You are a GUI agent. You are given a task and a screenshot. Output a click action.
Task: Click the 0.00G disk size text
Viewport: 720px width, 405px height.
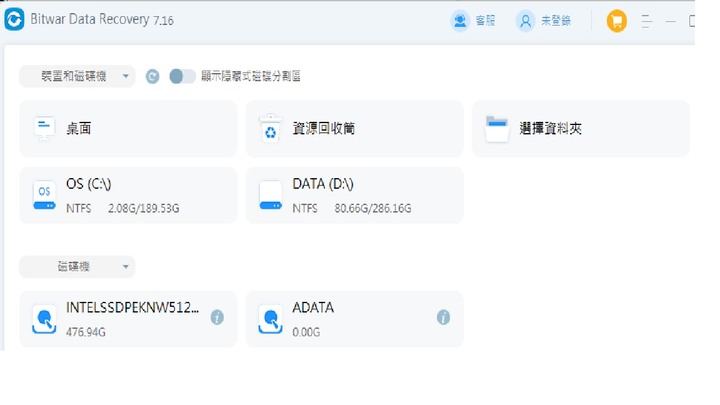[306, 332]
